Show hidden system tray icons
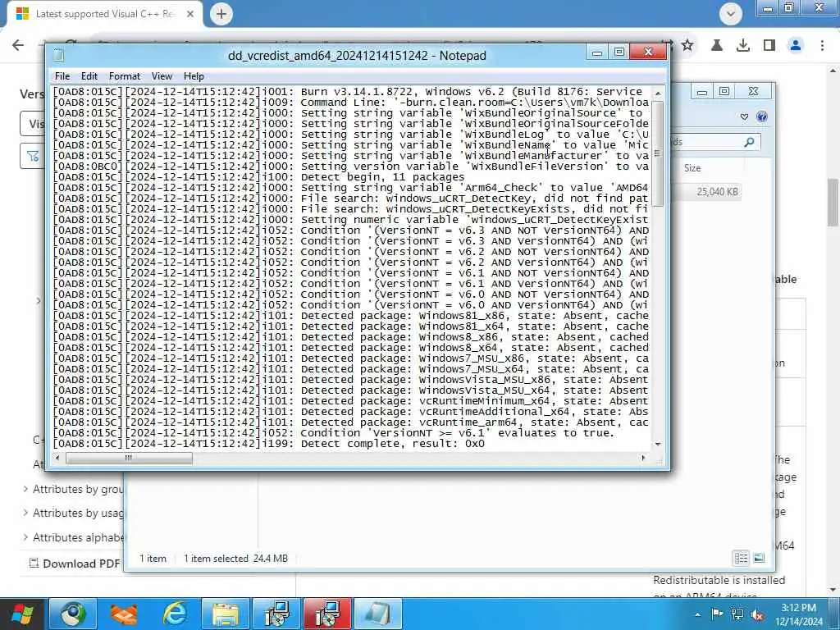 tap(697, 614)
